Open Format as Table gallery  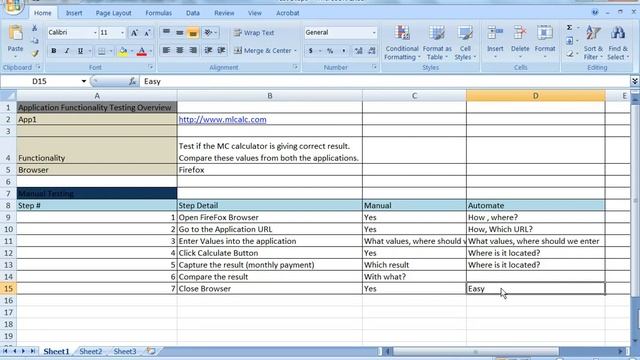coord(437,43)
